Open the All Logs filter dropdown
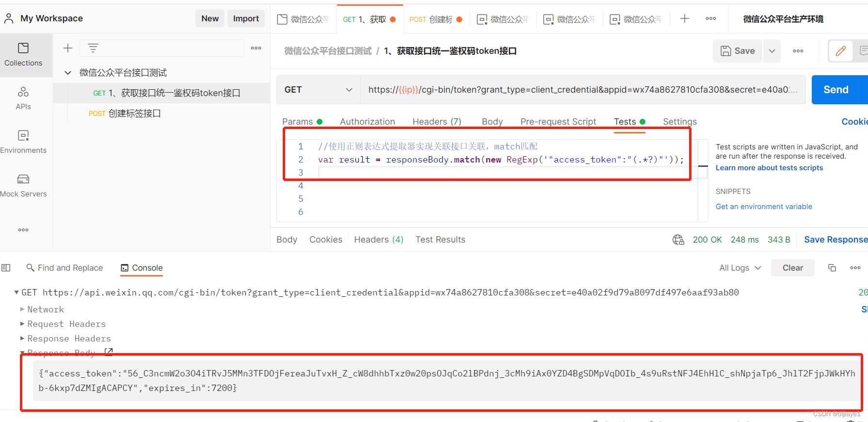This screenshot has height=422, width=868. point(740,268)
